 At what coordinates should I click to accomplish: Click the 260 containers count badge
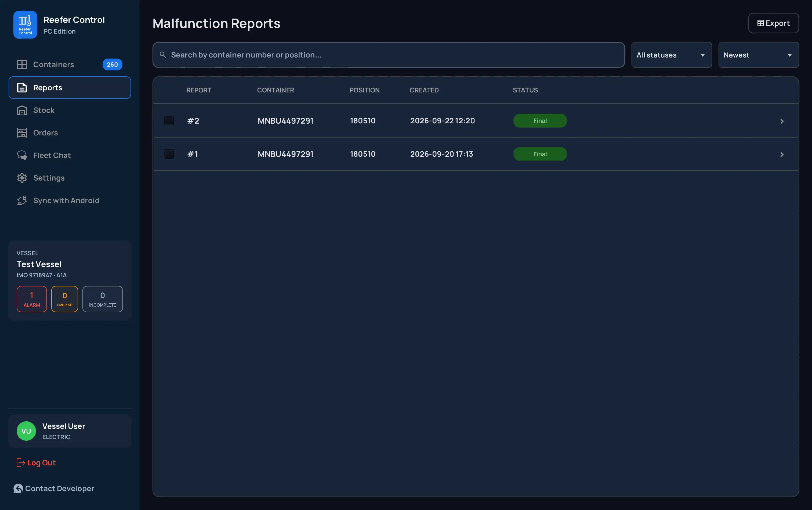(x=112, y=64)
